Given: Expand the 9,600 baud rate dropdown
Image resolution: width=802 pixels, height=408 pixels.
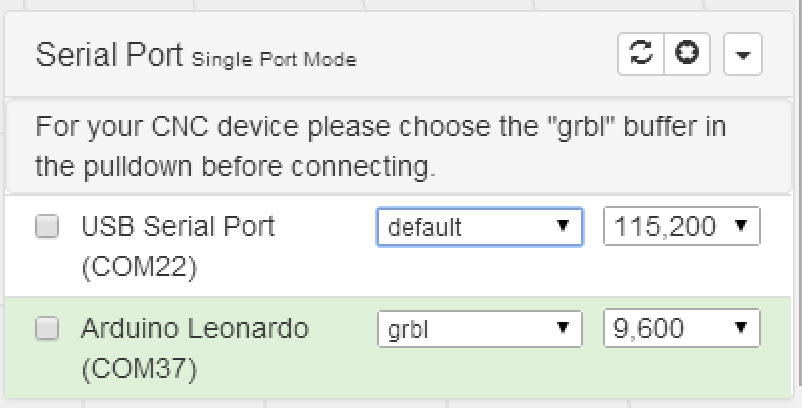Looking at the screenshot, I should pyautogui.click(x=681, y=328).
